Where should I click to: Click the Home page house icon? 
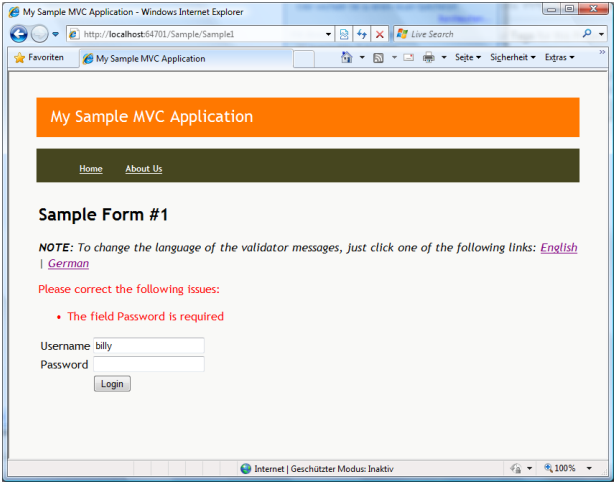346,58
